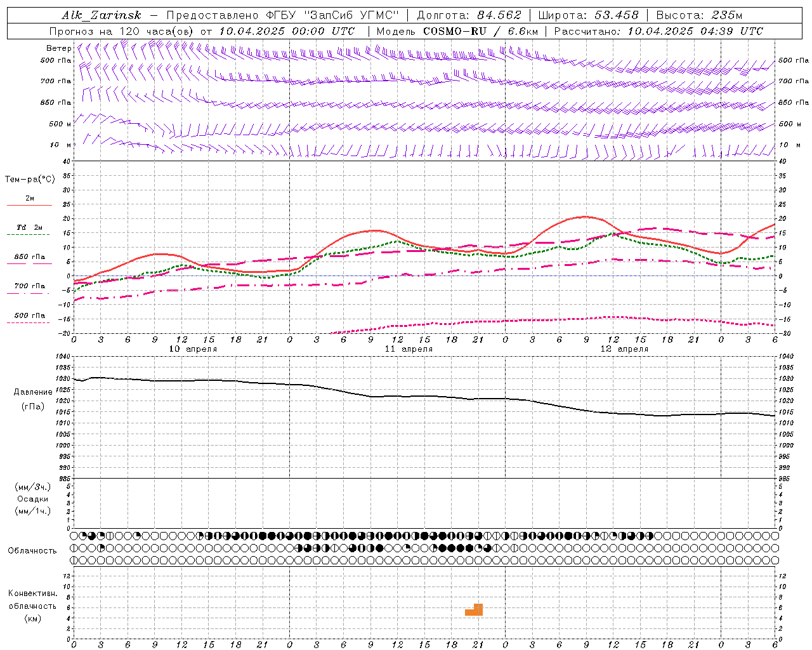Click the 1040 value on left pressure axis
This screenshot has width=812, height=650.
click(x=63, y=357)
